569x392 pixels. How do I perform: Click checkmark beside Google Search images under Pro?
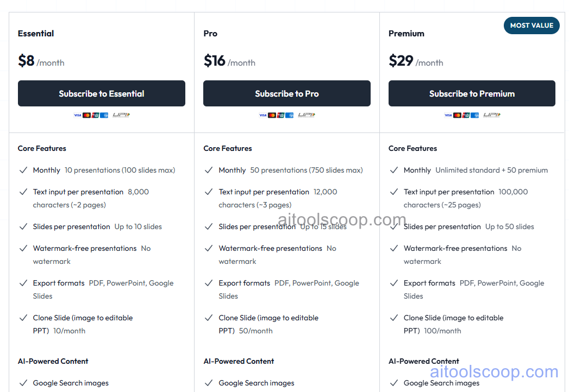tap(209, 382)
